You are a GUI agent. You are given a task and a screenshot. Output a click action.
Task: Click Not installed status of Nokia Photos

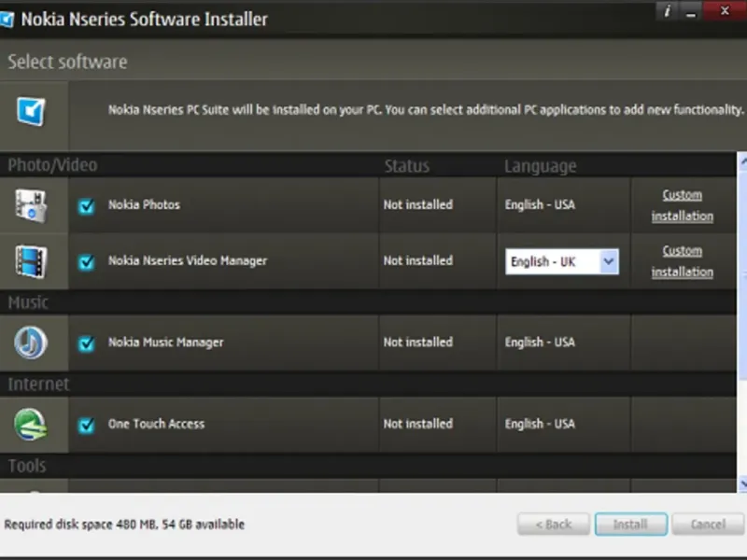tap(418, 204)
